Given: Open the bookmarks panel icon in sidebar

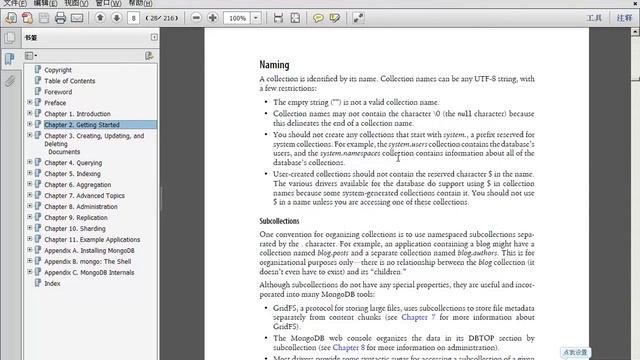Looking at the screenshot, I should (10, 59).
